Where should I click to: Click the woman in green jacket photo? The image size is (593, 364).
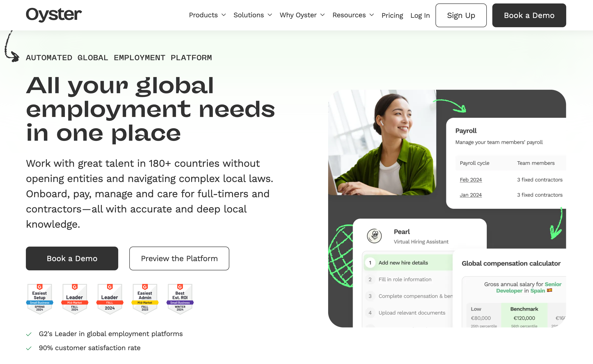point(382,143)
